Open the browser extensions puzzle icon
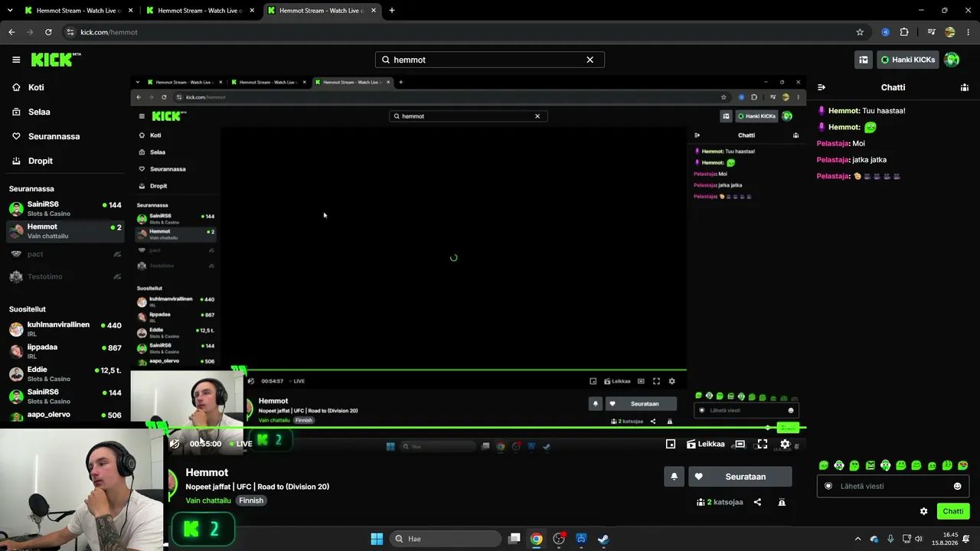 coord(904,32)
